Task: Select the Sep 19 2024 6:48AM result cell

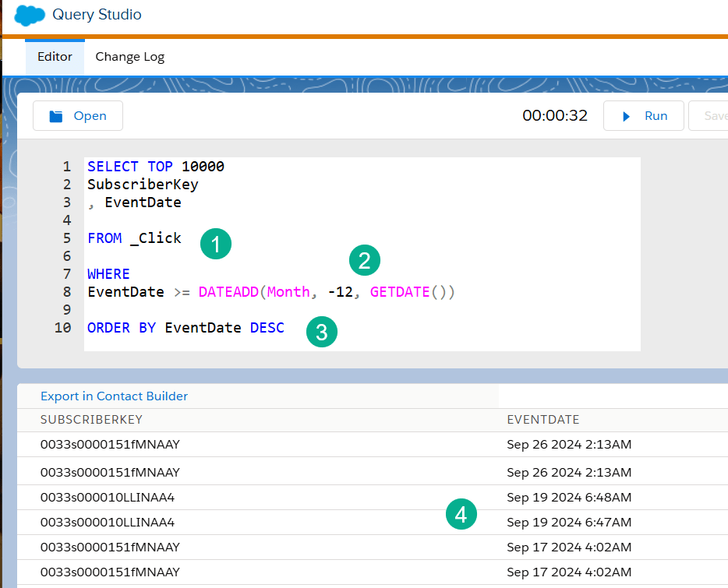Action: (568, 498)
